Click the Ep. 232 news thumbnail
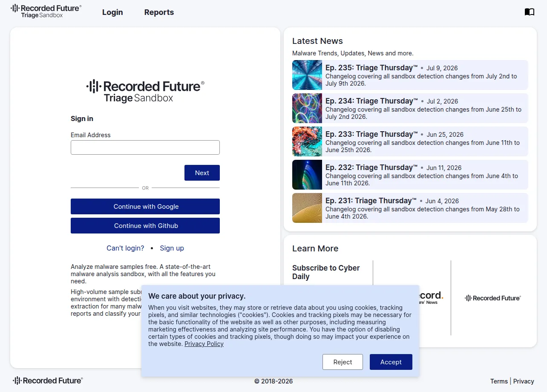Image resolution: width=547 pixels, height=392 pixels. pos(307,175)
